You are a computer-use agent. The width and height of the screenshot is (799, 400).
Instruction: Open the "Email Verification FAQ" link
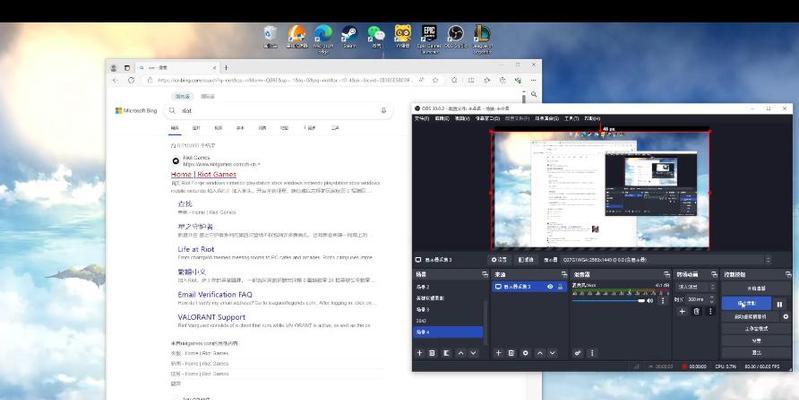pos(215,295)
